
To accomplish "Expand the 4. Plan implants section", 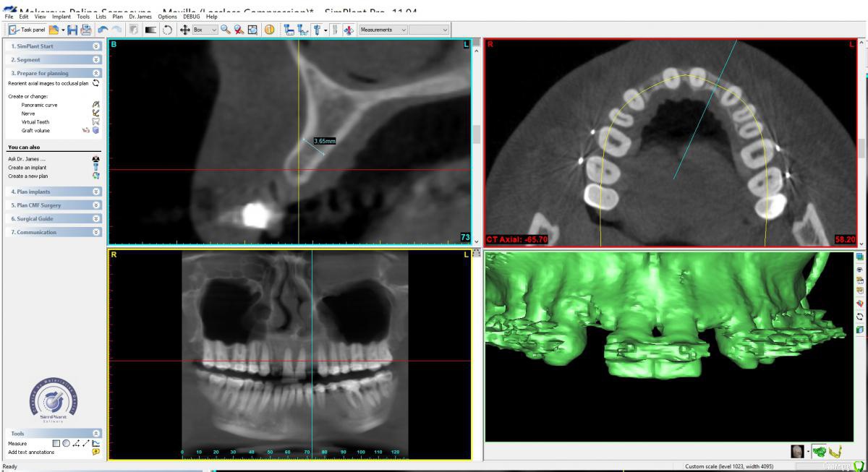I will click(54, 192).
